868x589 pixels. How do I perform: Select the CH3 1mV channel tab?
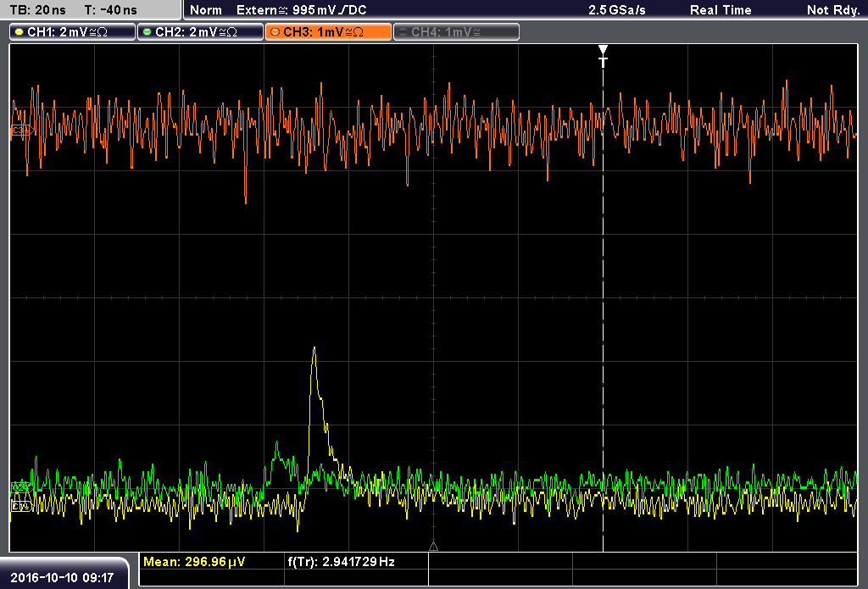[x=328, y=32]
